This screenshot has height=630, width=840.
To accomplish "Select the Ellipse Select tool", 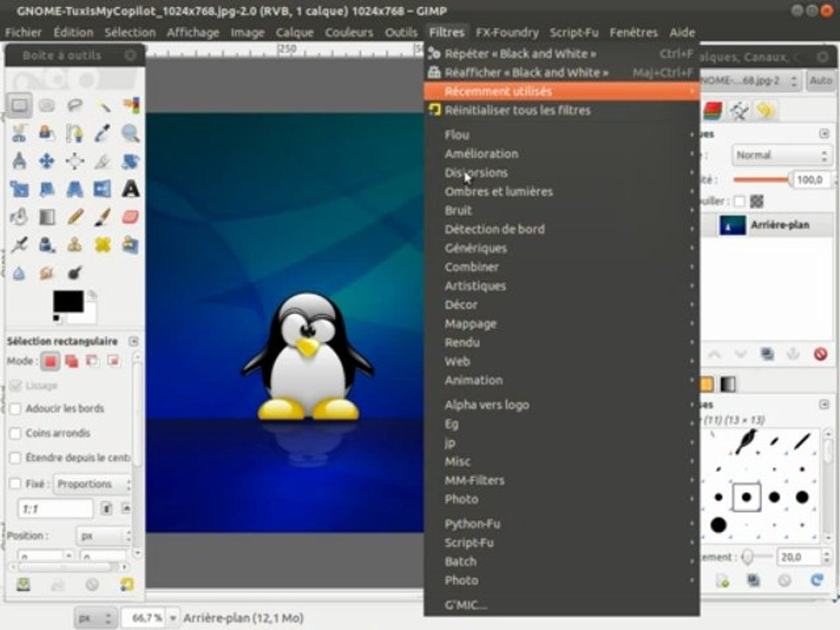I will click(x=47, y=105).
